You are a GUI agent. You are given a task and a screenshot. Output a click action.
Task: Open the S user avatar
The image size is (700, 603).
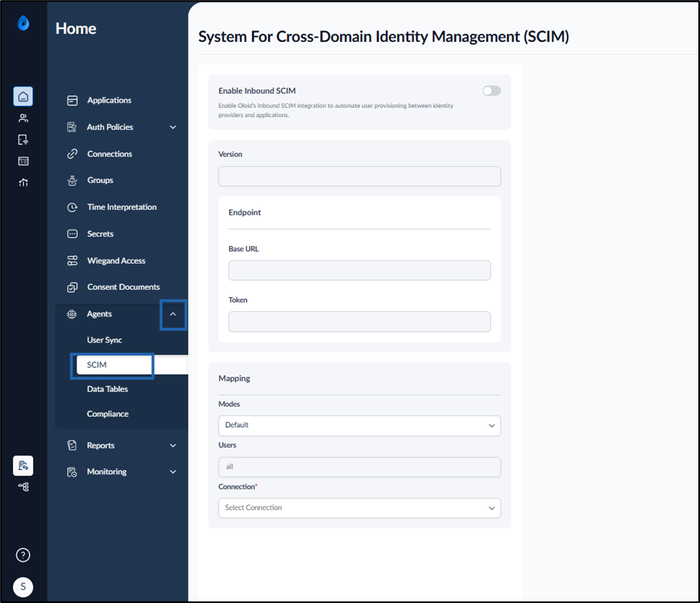(23, 586)
